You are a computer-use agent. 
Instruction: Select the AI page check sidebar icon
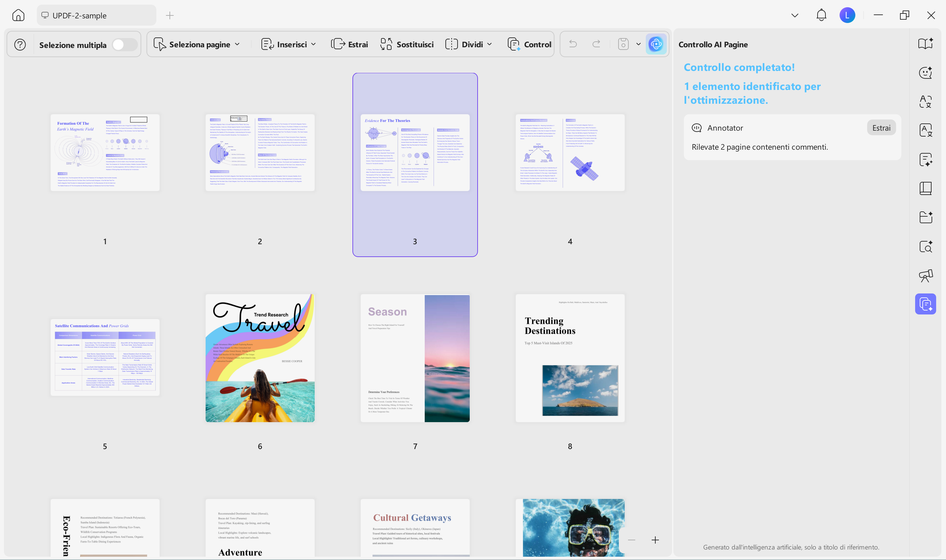925,304
